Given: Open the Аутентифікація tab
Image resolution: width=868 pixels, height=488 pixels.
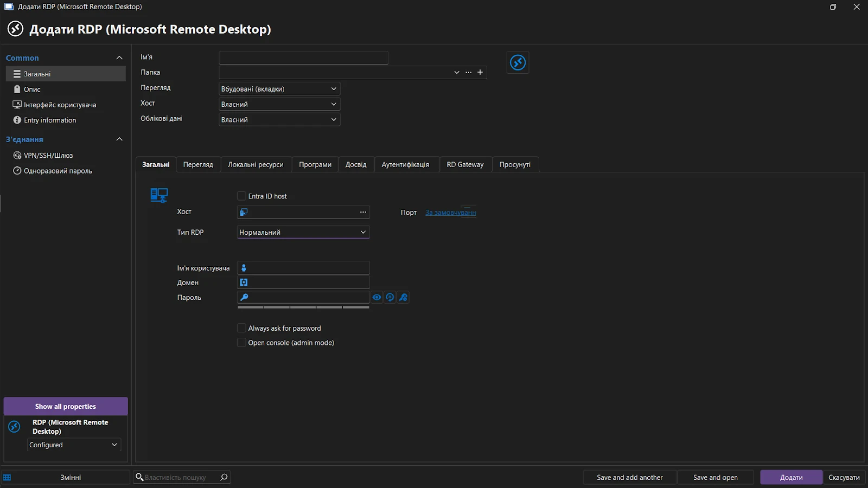Looking at the screenshot, I should point(406,164).
